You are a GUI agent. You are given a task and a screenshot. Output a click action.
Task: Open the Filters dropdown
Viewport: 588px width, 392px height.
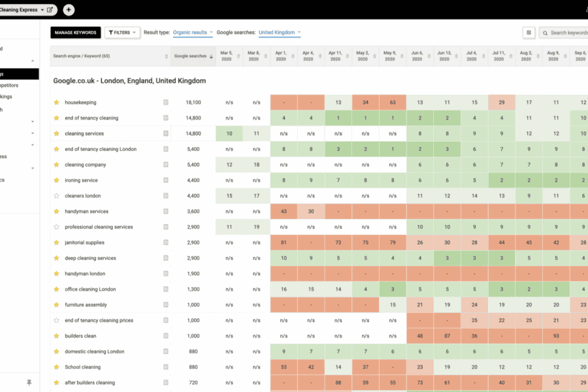[x=122, y=32]
